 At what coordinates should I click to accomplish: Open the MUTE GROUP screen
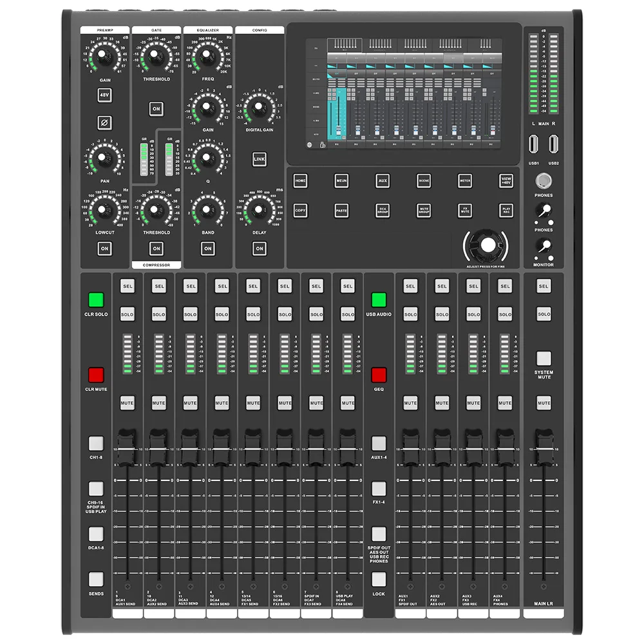tap(423, 210)
